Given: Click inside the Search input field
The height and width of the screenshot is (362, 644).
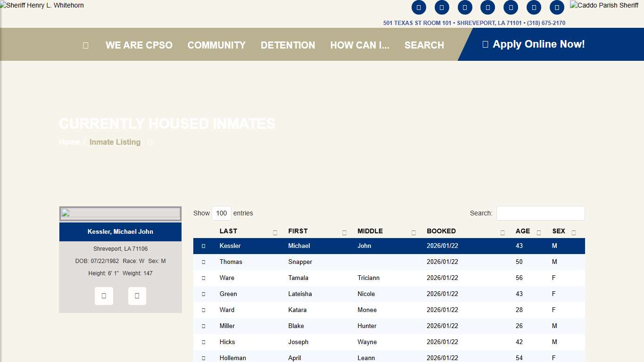Looking at the screenshot, I should point(540,213).
